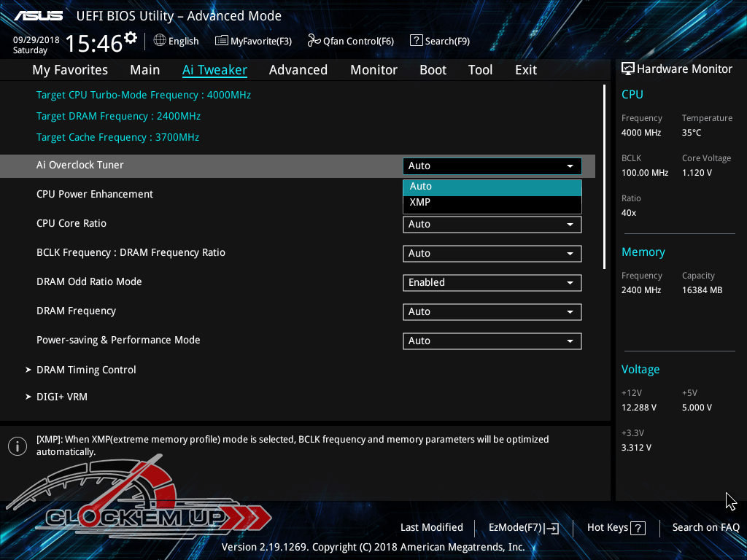Click the info icon beside the XMP description

(17, 446)
